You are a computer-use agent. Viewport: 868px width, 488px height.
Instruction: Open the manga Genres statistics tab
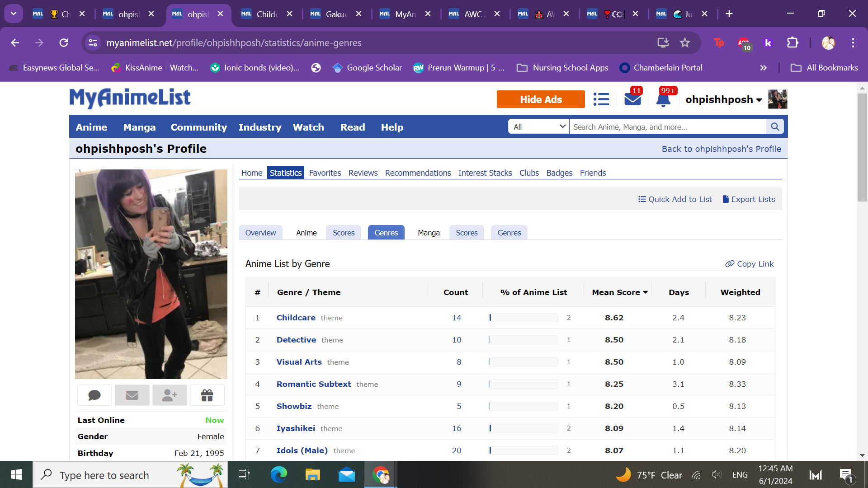click(x=509, y=232)
